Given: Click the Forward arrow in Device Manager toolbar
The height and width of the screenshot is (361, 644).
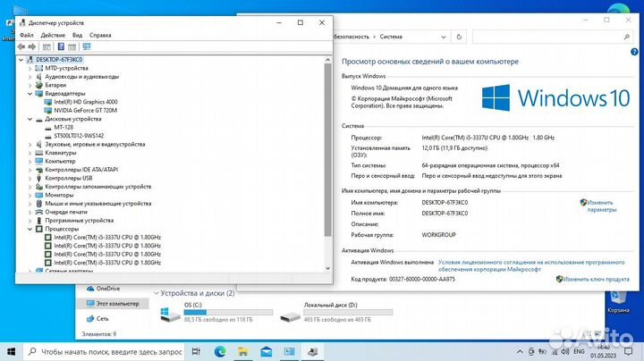Looking at the screenshot, I should pos(31,46).
